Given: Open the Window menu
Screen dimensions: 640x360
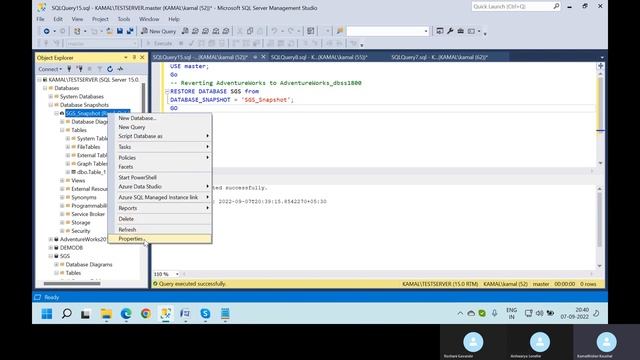Looking at the screenshot, I should click(x=149, y=19).
